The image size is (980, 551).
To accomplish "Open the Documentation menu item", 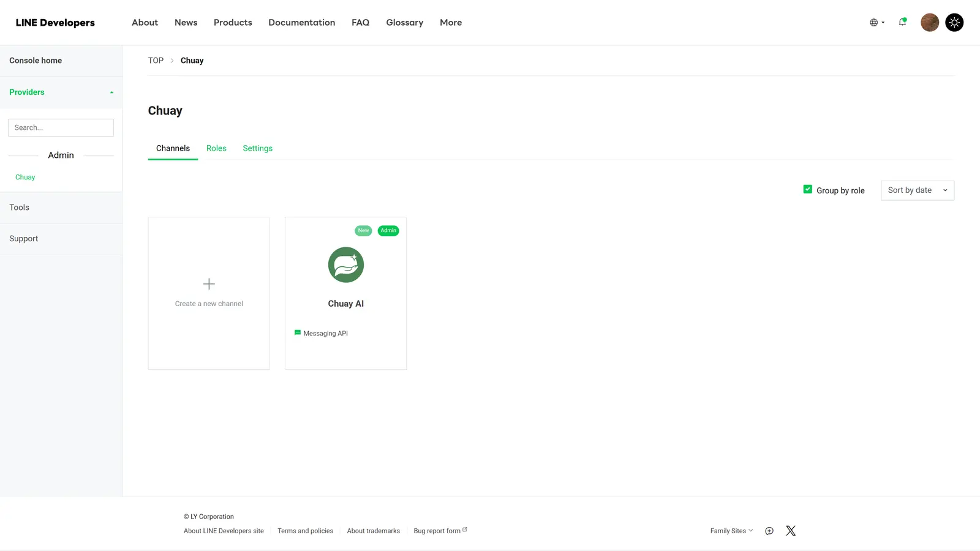I will pyautogui.click(x=301, y=23).
